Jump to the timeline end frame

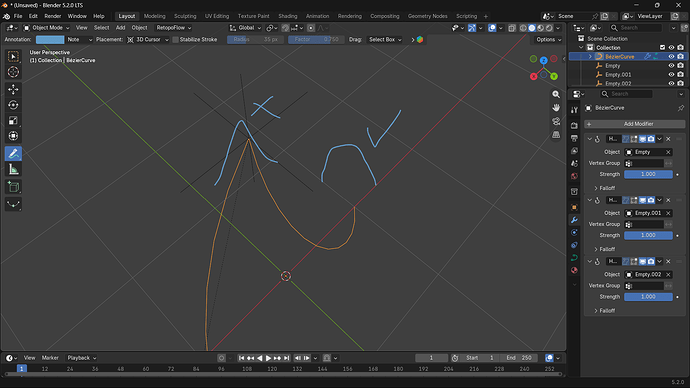(286, 358)
